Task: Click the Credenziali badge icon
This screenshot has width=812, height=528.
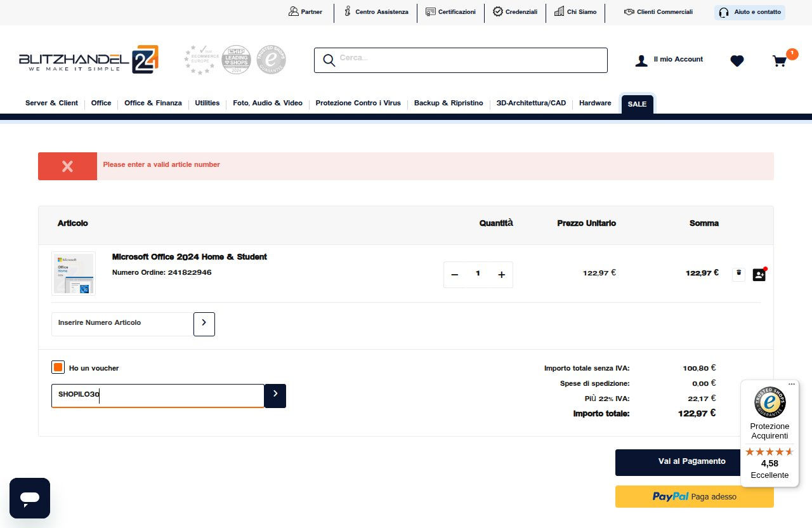Action: 498,11
